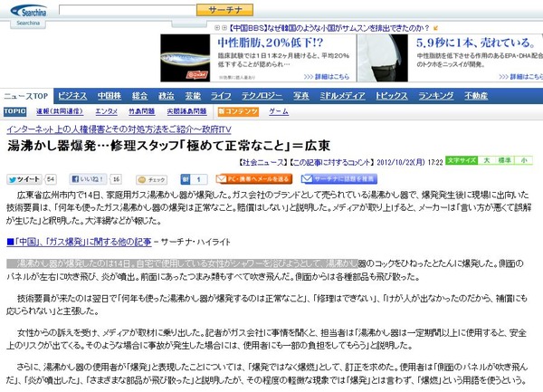Open the 不動産 menu item

tap(476, 96)
